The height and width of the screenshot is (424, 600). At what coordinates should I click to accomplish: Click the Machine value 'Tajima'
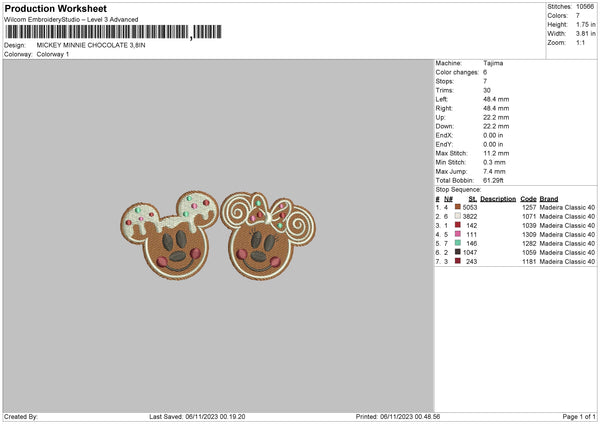pyautogui.click(x=493, y=63)
